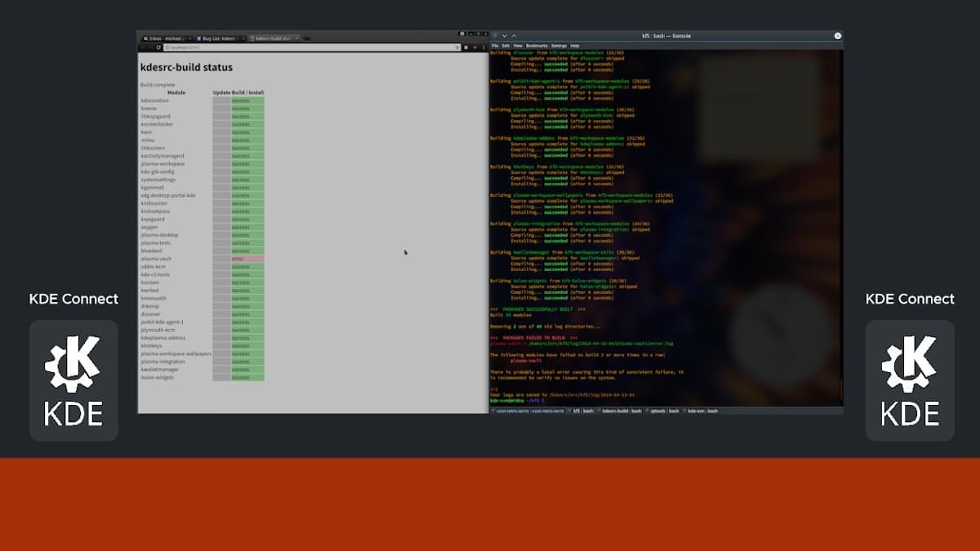Click the Konsole window icon in title bar

(x=494, y=36)
